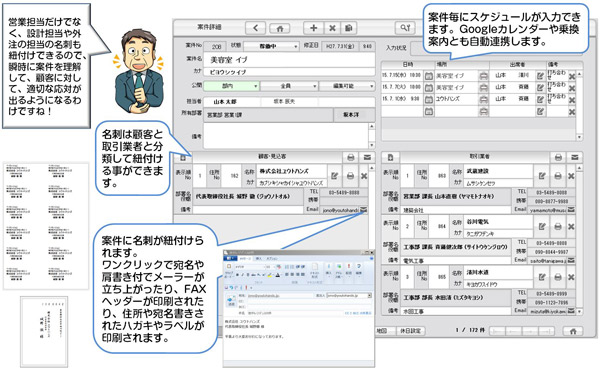Send mail from the 顧客・見込客 panel header
The image size is (600, 372).
point(367,157)
